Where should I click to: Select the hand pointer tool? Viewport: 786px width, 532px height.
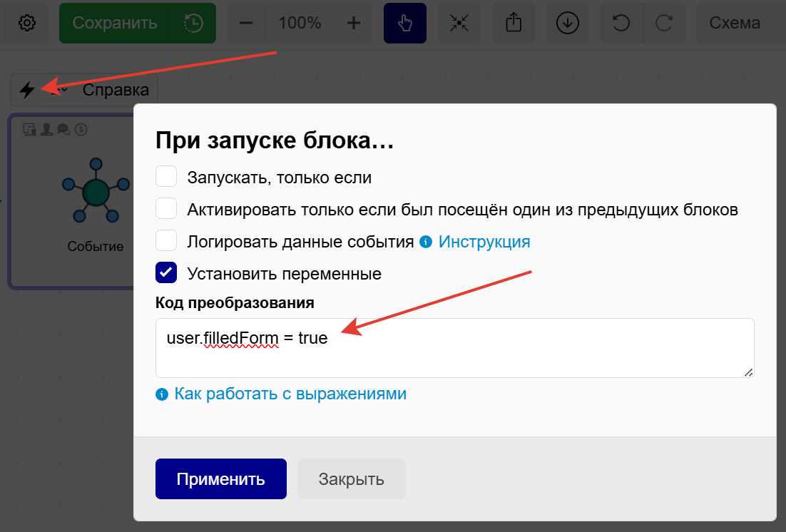[x=405, y=22]
